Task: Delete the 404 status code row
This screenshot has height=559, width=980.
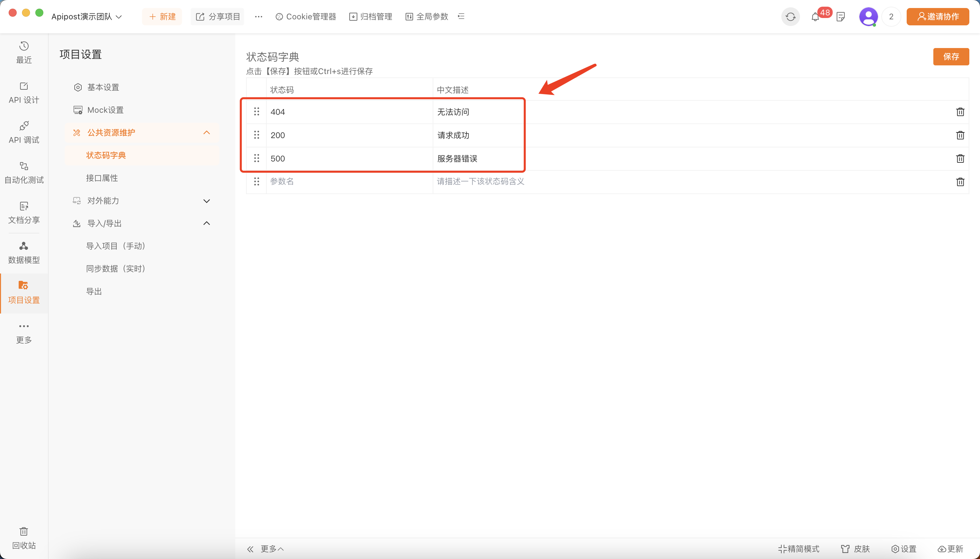Action: [x=960, y=112]
